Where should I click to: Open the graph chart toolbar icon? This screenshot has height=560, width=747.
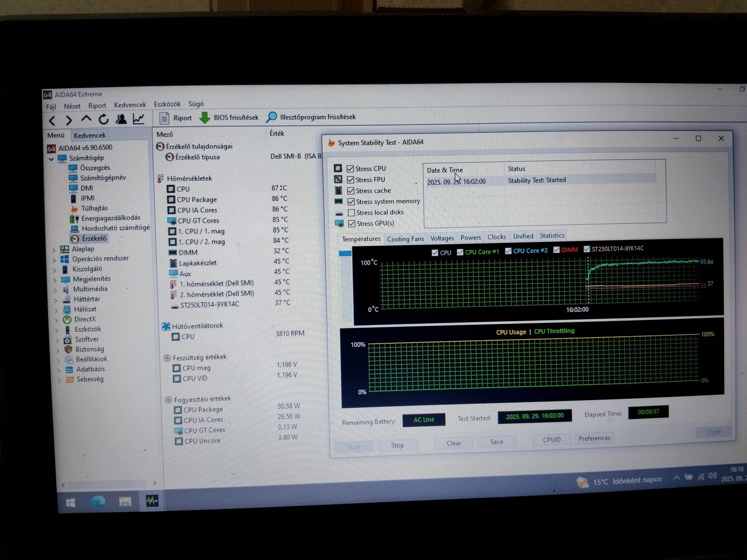point(138,118)
